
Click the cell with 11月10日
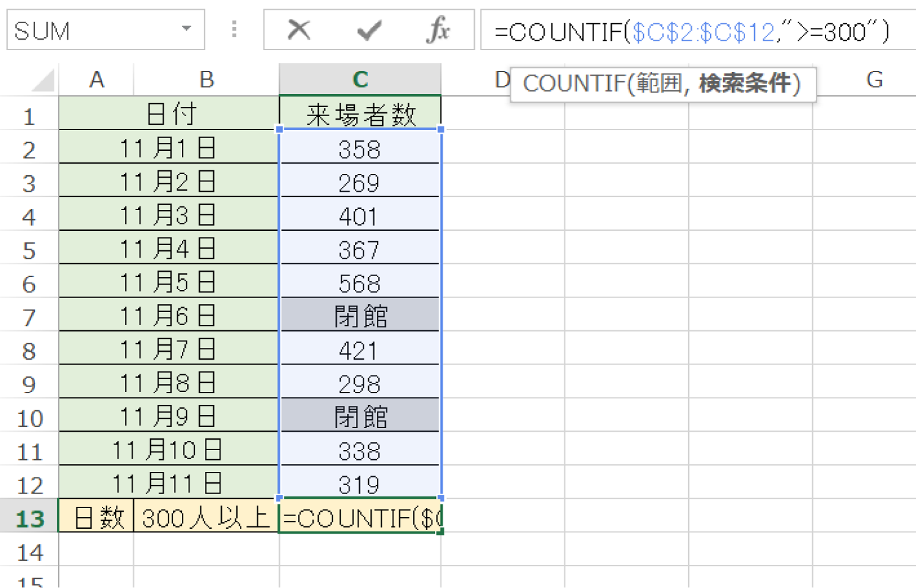click(x=169, y=449)
